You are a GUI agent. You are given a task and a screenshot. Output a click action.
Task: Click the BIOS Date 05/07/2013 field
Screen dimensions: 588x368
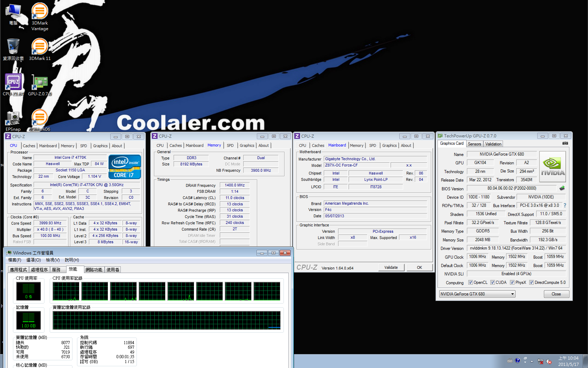(x=375, y=216)
